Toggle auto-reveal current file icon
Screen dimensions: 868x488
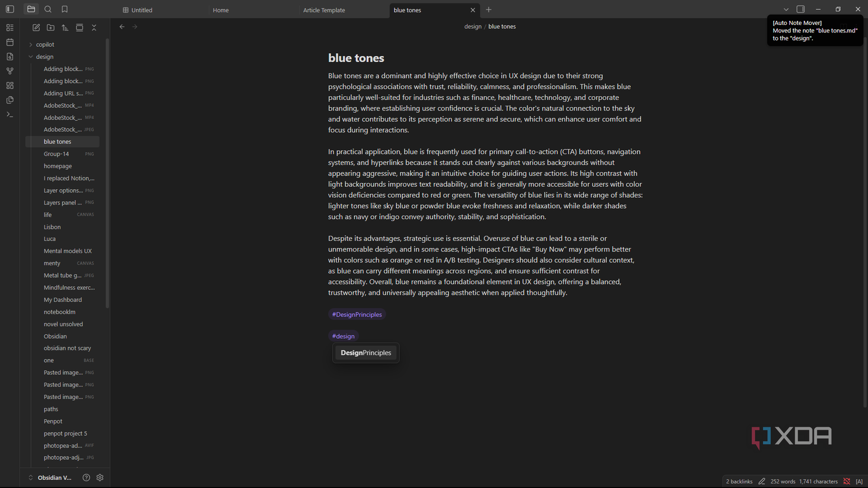point(79,28)
